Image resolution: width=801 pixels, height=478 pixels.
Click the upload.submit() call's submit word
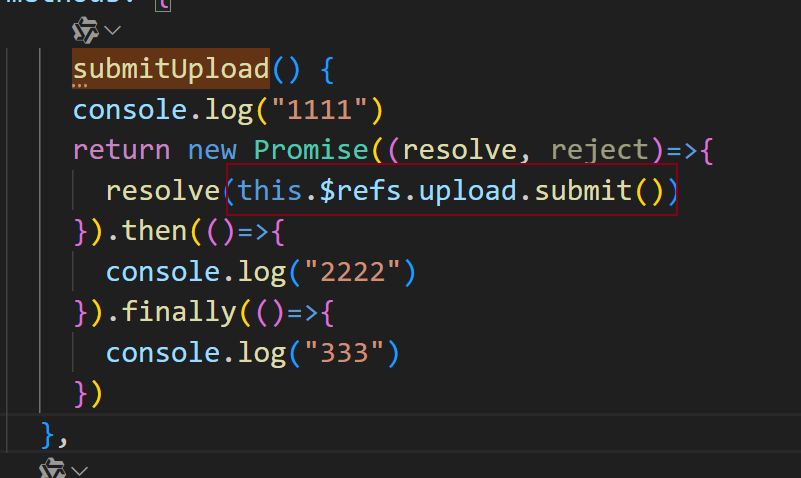(x=583, y=190)
